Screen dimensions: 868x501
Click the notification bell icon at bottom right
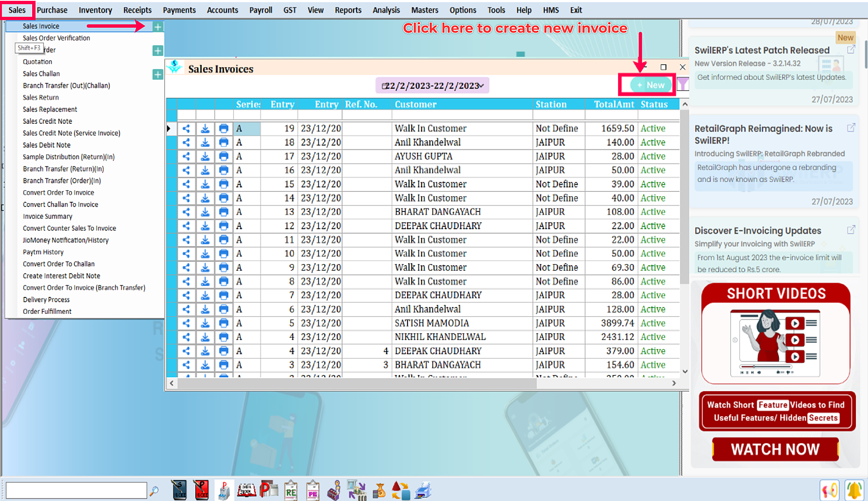pyautogui.click(x=854, y=491)
